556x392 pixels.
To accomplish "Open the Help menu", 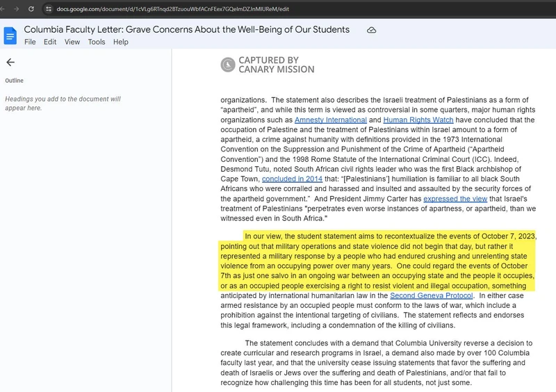I will [121, 42].
